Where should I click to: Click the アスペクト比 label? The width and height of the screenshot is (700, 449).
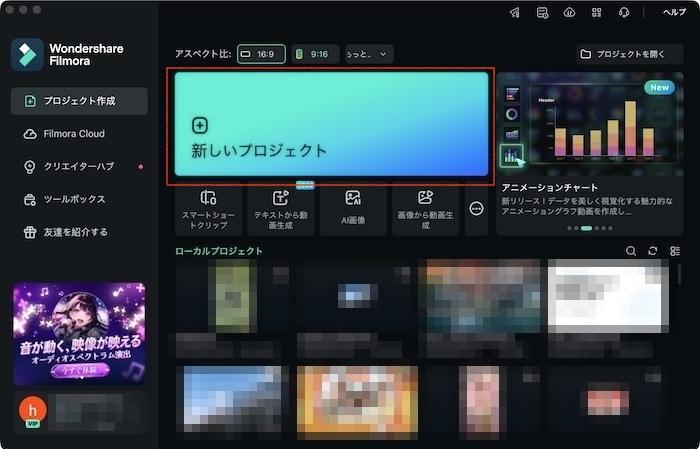203,54
